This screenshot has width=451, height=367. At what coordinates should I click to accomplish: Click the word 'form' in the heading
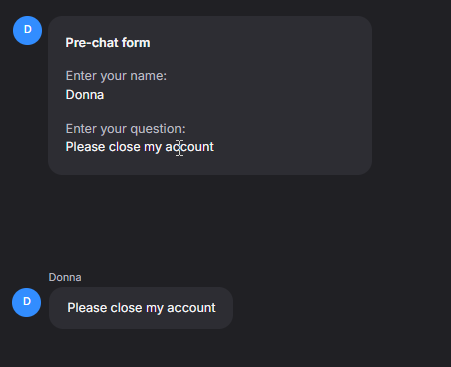pyautogui.click(x=136, y=43)
